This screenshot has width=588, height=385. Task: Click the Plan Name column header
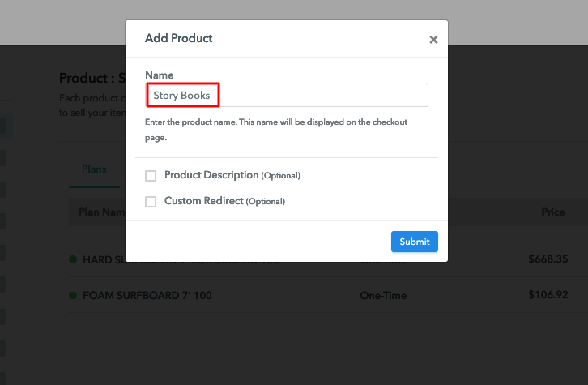99,212
